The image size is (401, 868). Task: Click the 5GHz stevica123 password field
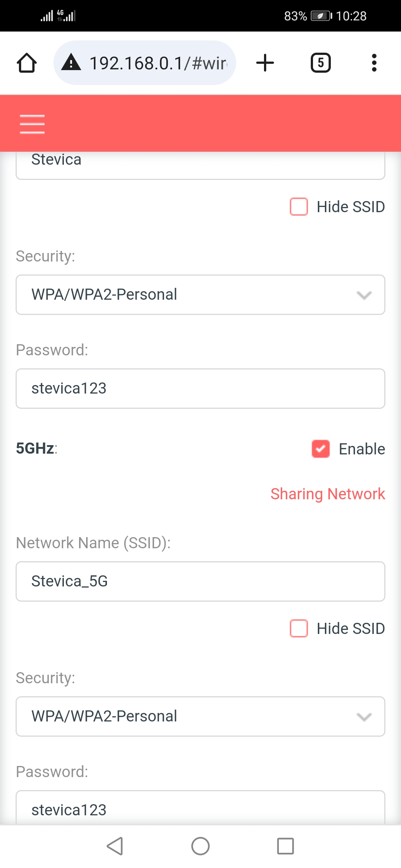click(x=200, y=809)
